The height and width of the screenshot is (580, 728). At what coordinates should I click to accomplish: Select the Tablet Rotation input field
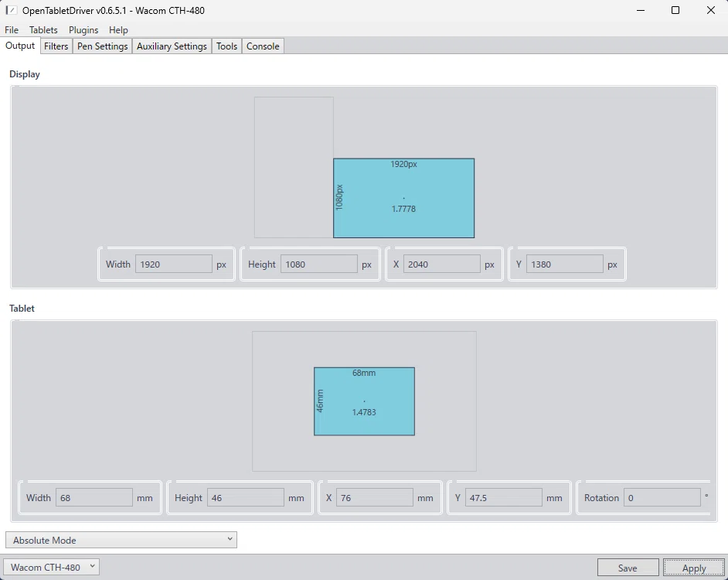click(662, 497)
